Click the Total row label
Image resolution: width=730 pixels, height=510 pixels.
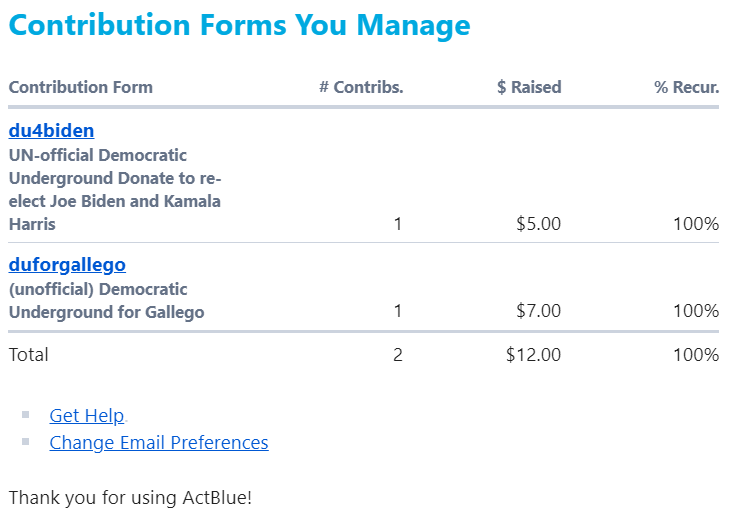tap(29, 354)
